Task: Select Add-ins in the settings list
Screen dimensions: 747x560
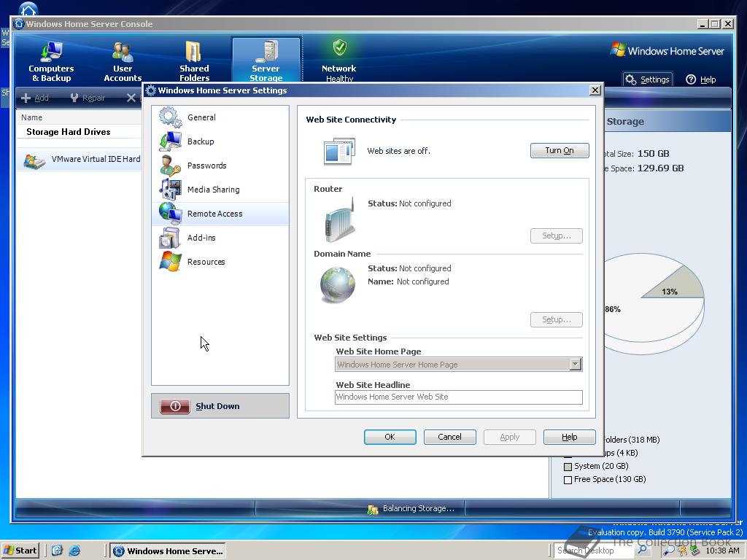Action: tap(220, 238)
